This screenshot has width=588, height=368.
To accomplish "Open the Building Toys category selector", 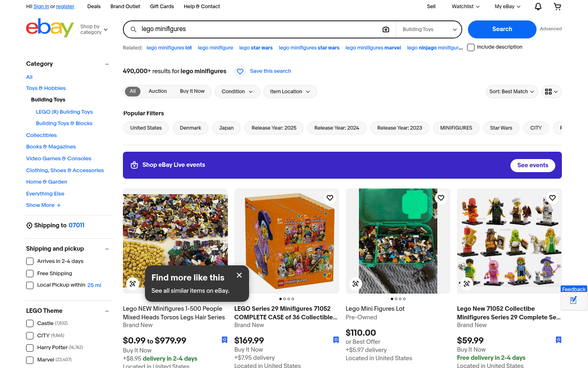I will (x=429, y=29).
